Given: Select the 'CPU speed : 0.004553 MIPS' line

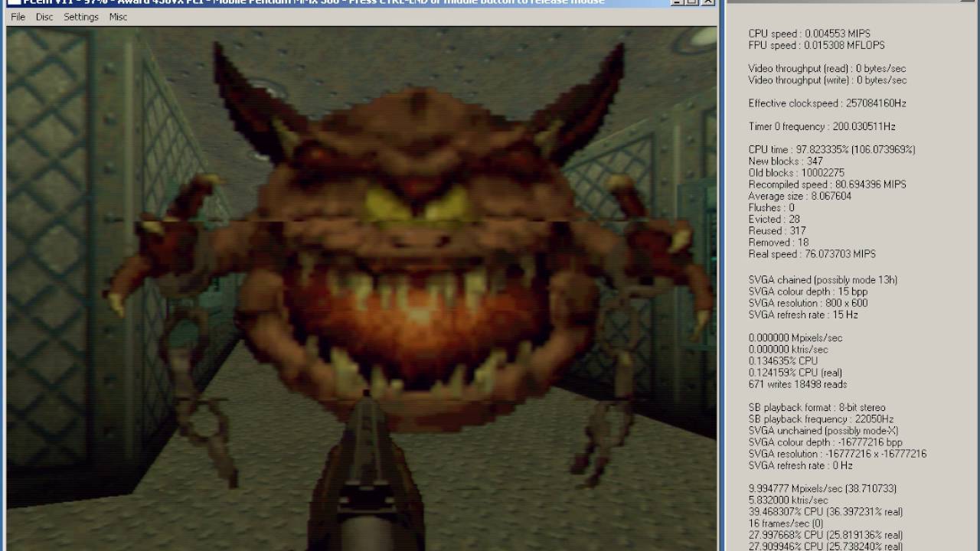Looking at the screenshot, I should tap(809, 34).
